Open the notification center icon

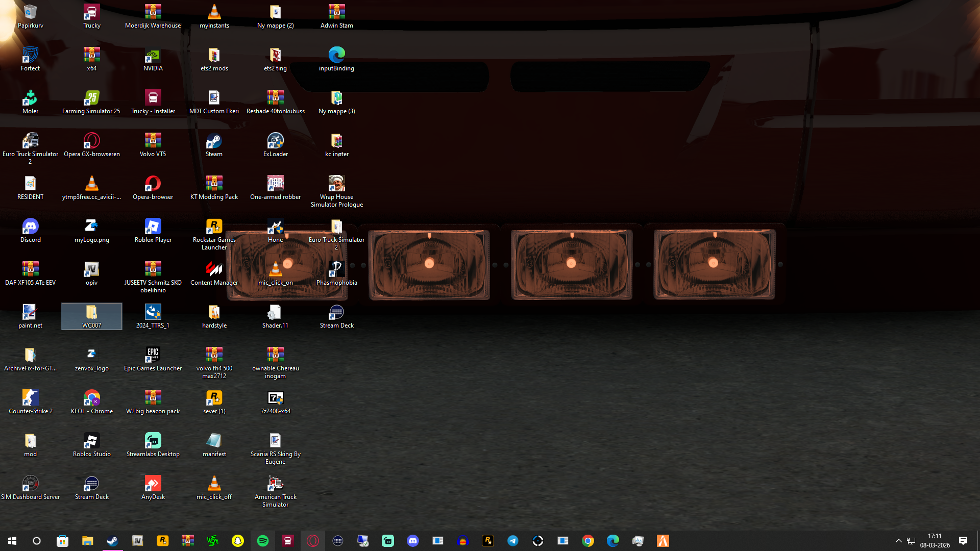pyautogui.click(x=963, y=541)
